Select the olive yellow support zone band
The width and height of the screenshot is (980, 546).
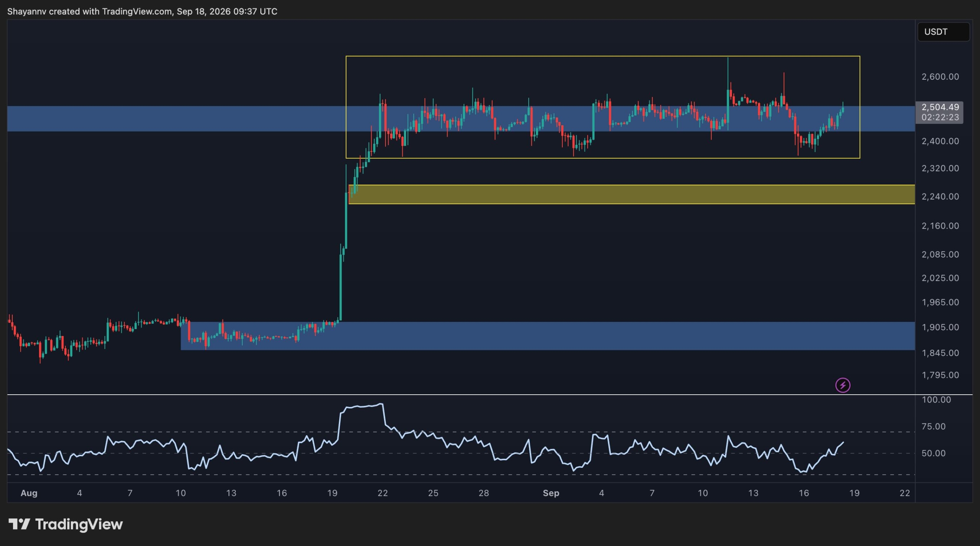coord(632,194)
